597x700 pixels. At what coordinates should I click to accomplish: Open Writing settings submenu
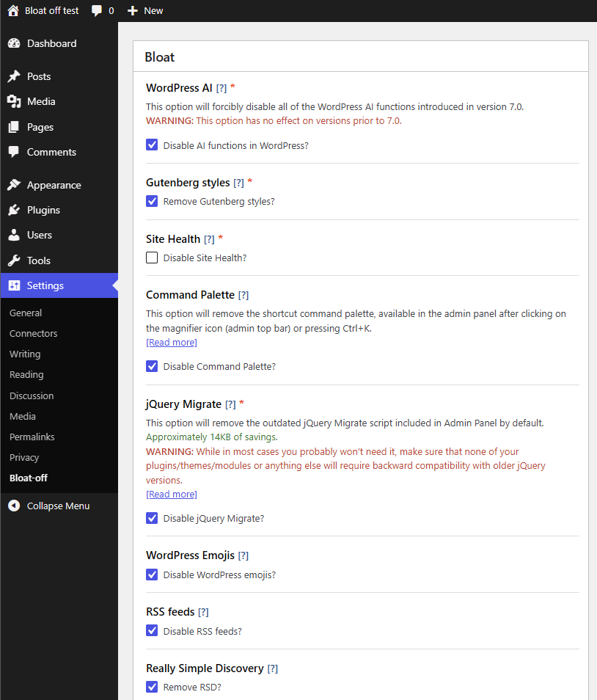point(25,354)
